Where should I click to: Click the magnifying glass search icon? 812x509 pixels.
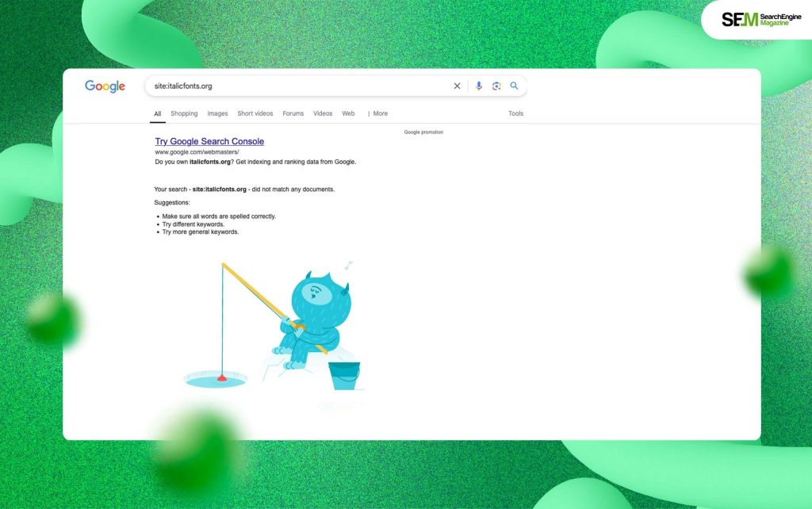(x=514, y=86)
